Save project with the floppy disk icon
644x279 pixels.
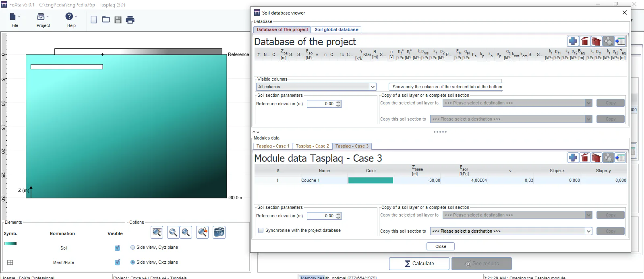[x=118, y=20]
